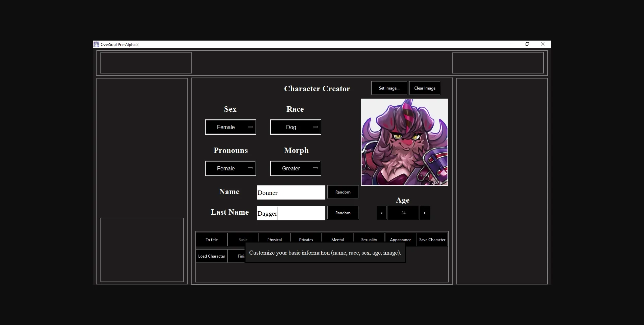Switch to the Sexuality tab
The image size is (644, 325).
point(369,239)
